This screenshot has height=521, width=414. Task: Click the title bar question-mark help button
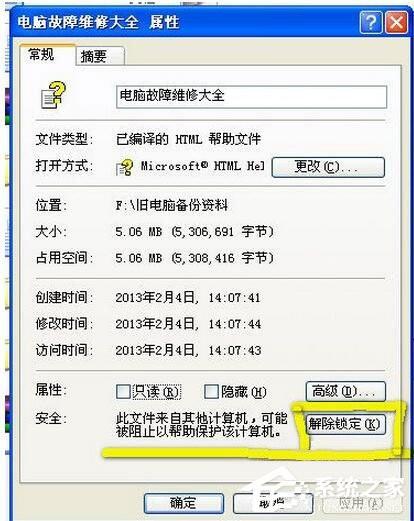pyautogui.click(x=371, y=22)
